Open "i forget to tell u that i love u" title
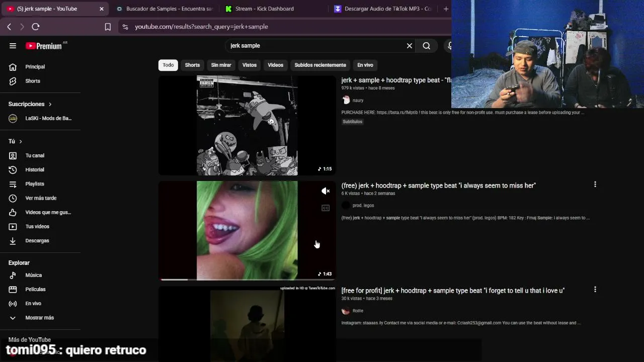The width and height of the screenshot is (644, 362). 453,291
